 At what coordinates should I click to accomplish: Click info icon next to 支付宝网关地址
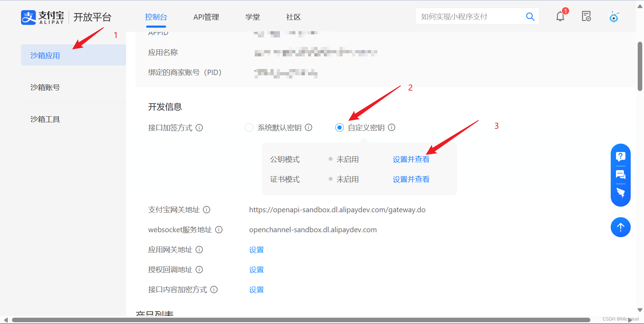point(207,209)
